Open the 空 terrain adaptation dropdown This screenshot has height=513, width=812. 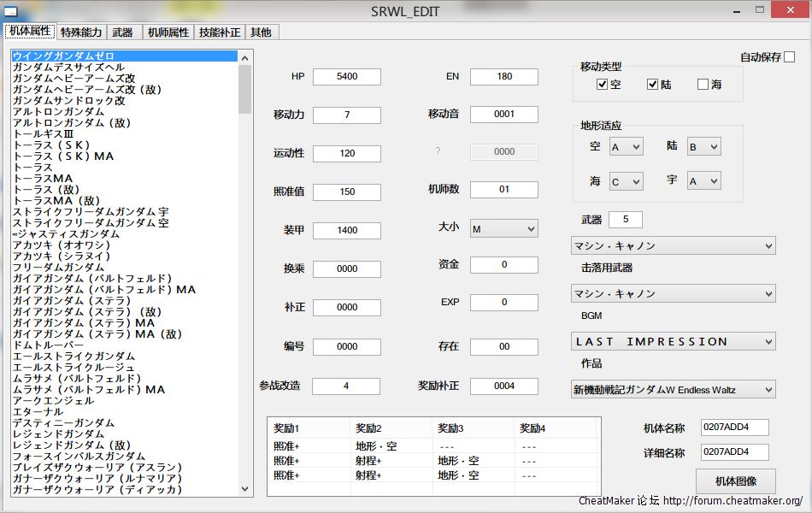click(x=626, y=147)
